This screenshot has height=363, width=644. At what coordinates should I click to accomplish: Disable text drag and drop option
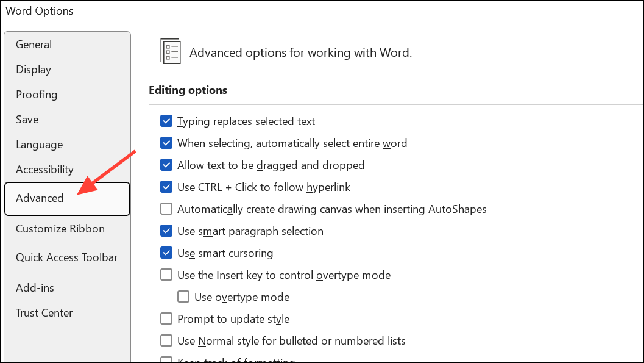pos(166,165)
